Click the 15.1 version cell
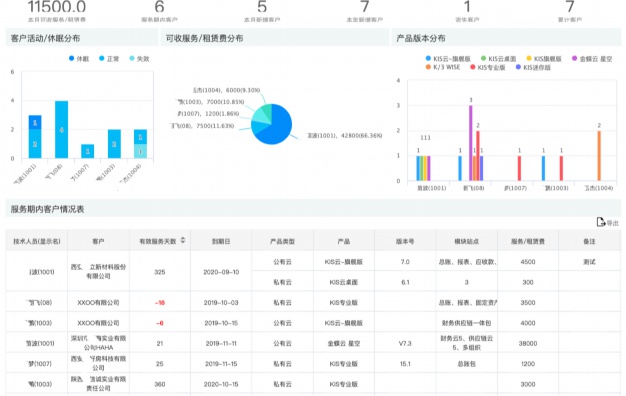This screenshot has width=626, height=396. pyautogui.click(x=405, y=364)
